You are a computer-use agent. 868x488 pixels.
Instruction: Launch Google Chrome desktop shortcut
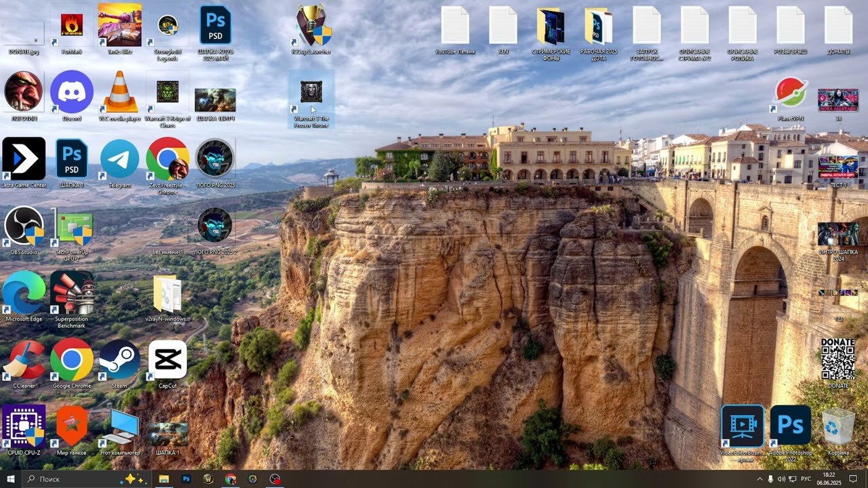click(x=71, y=364)
